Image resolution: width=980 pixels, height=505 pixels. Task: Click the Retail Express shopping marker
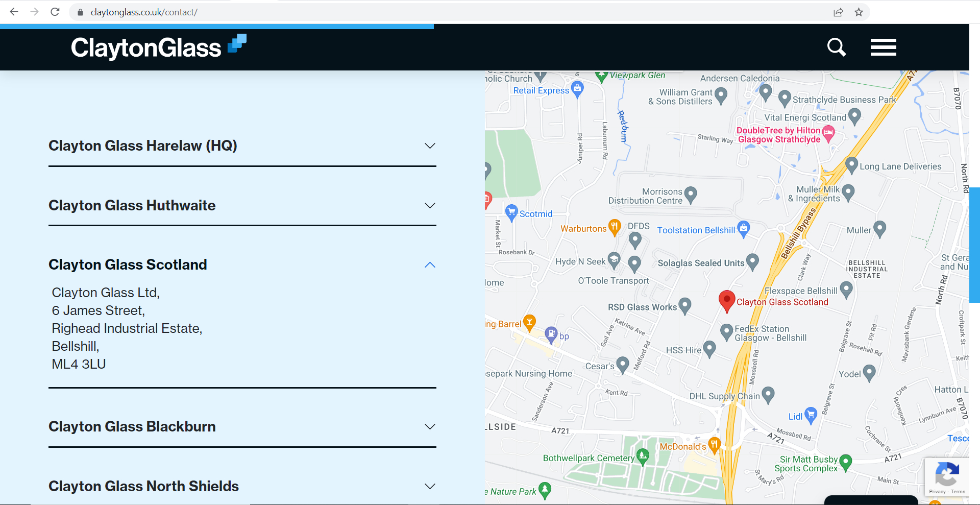[x=577, y=89]
